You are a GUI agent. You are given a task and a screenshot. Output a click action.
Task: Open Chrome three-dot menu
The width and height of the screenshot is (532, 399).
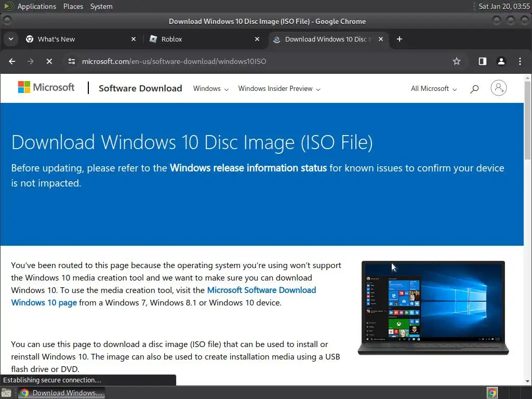pos(520,61)
